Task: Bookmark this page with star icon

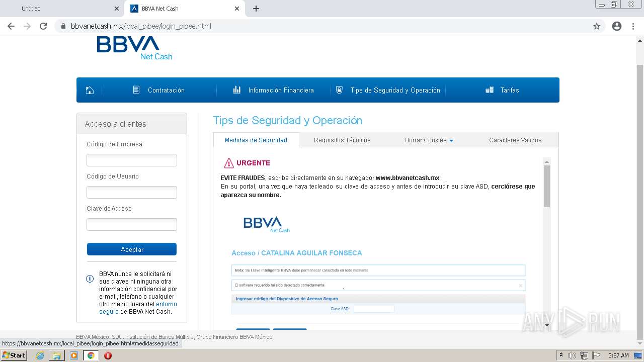Action: pyautogui.click(x=597, y=26)
